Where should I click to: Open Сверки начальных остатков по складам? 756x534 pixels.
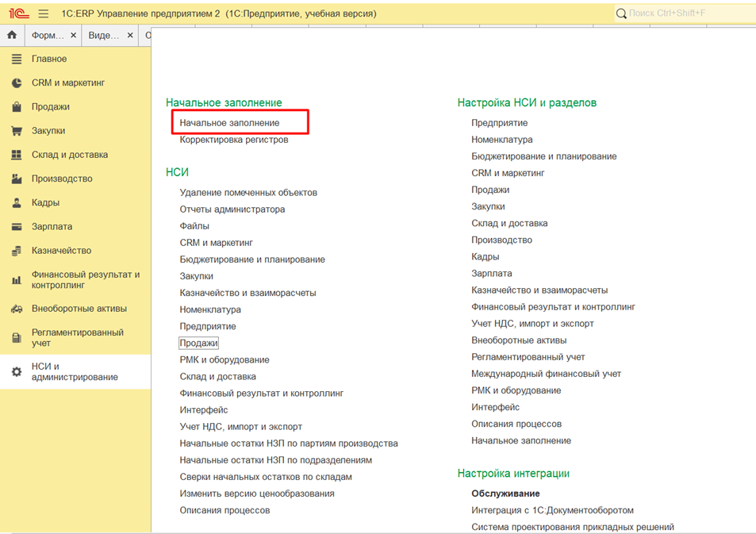[x=266, y=477]
